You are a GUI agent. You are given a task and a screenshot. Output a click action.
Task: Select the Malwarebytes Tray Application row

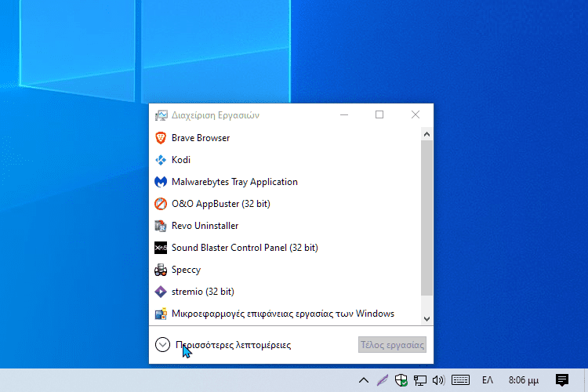click(285, 182)
